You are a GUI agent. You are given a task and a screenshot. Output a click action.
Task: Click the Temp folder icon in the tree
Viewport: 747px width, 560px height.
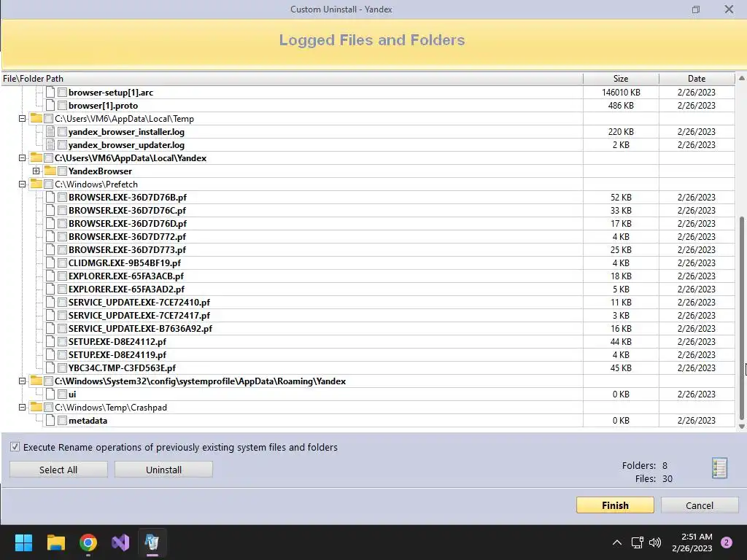36,119
